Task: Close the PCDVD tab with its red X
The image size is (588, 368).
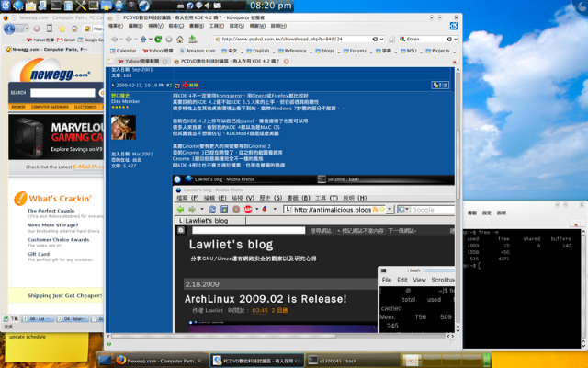Action: [286, 61]
